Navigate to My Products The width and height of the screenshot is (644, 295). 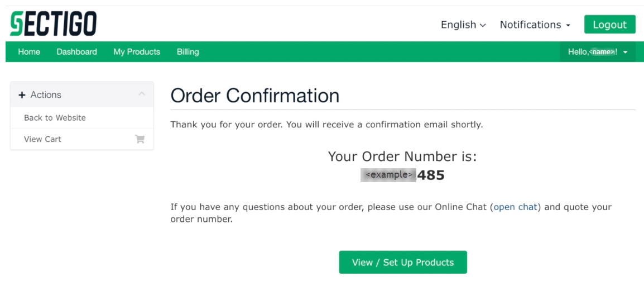pos(137,52)
